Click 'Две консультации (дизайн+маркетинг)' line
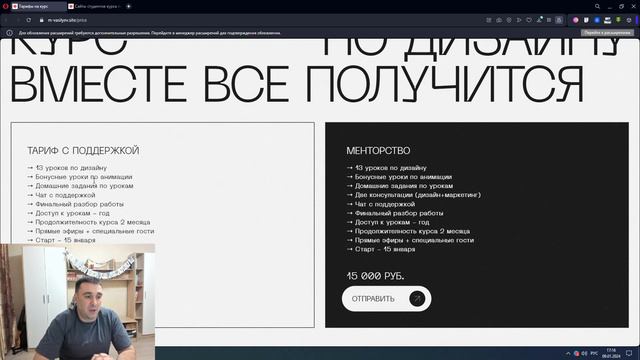Screen dimensions: 640x360 (413, 195)
